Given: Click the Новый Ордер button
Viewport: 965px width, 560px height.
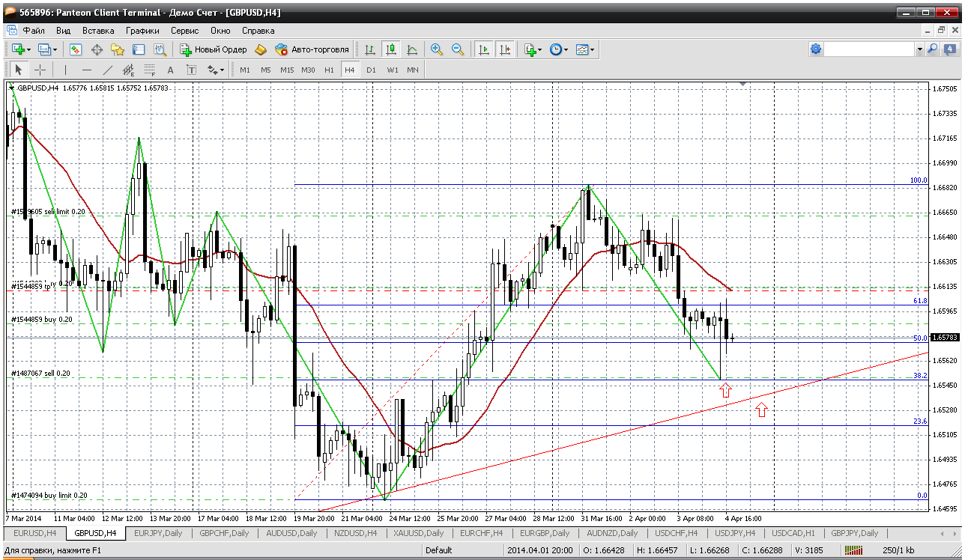Looking at the screenshot, I should (214, 49).
